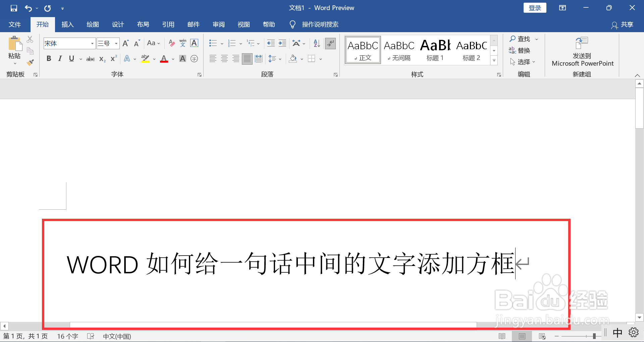Screen dimensions: 644x342
Task: Increase paragraph indent
Action: pyautogui.click(x=282, y=43)
